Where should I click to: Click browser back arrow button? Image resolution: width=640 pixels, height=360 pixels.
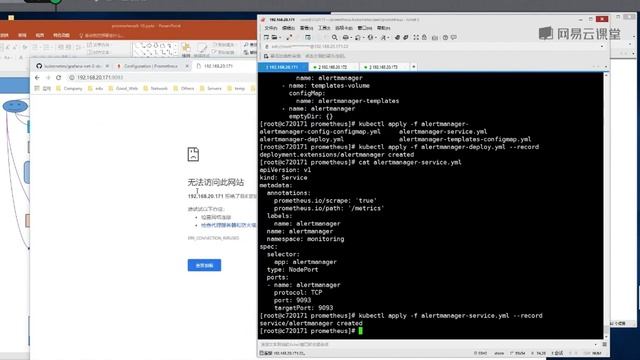[x=37, y=78]
